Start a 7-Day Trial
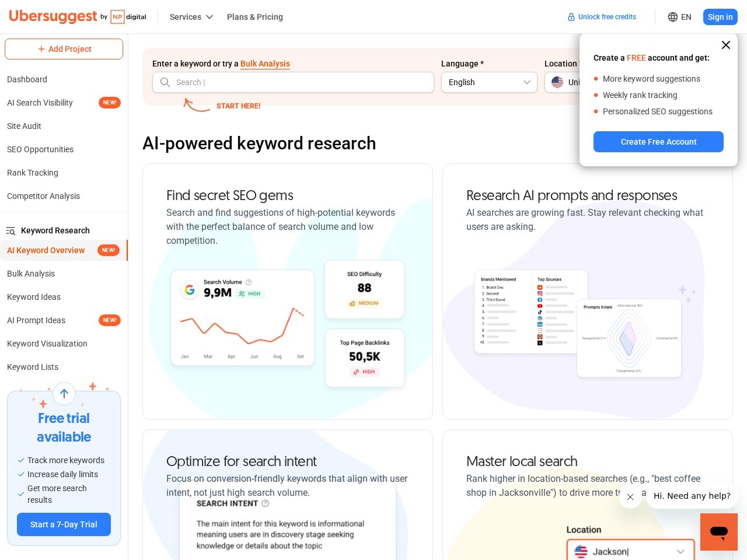This screenshot has height=560, width=747. 64,524
